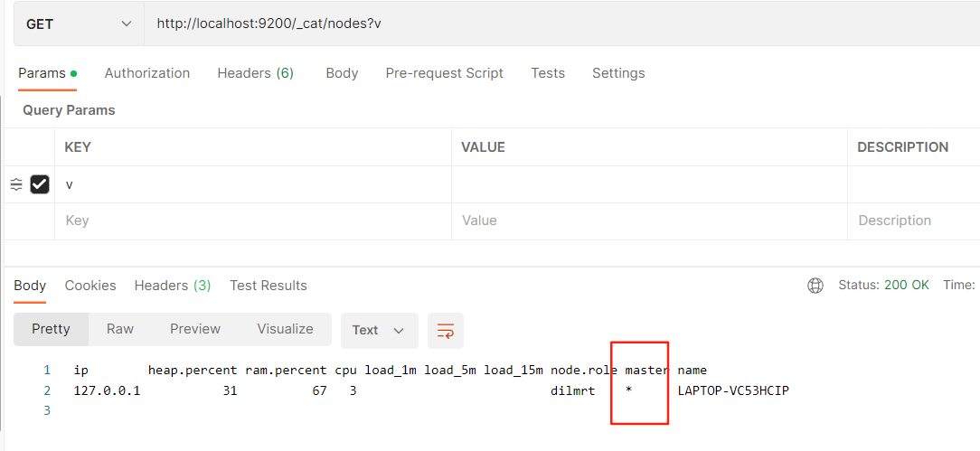Open the response Cookies tab

[x=90, y=286]
